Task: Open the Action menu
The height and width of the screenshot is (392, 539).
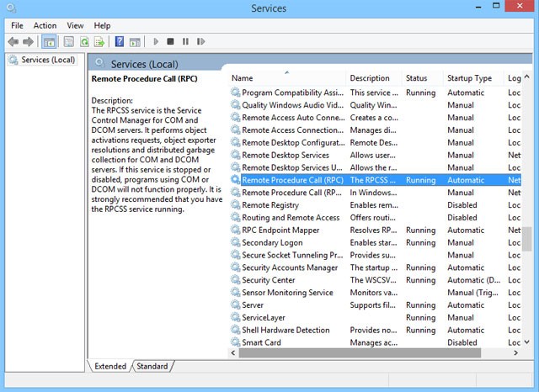Action: [x=45, y=25]
